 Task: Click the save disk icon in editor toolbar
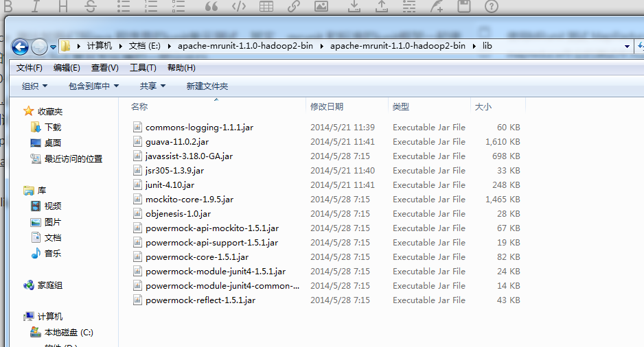(x=464, y=6)
